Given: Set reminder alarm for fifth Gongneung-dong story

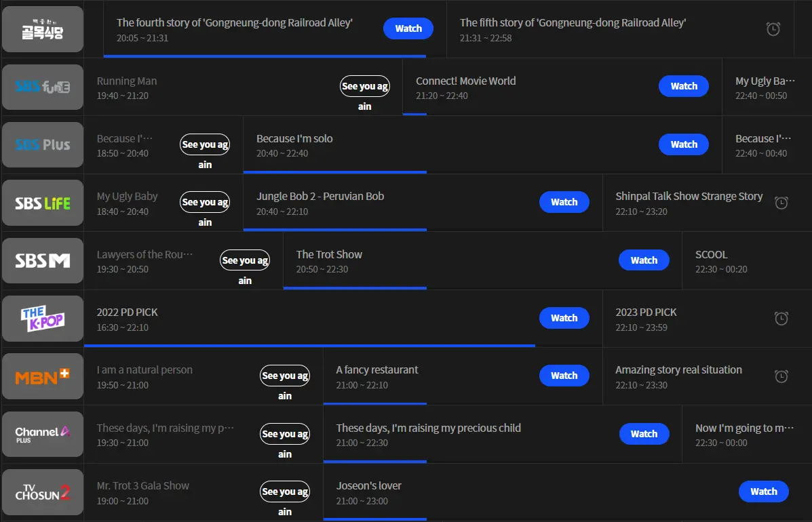Looking at the screenshot, I should pyautogui.click(x=773, y=29).
